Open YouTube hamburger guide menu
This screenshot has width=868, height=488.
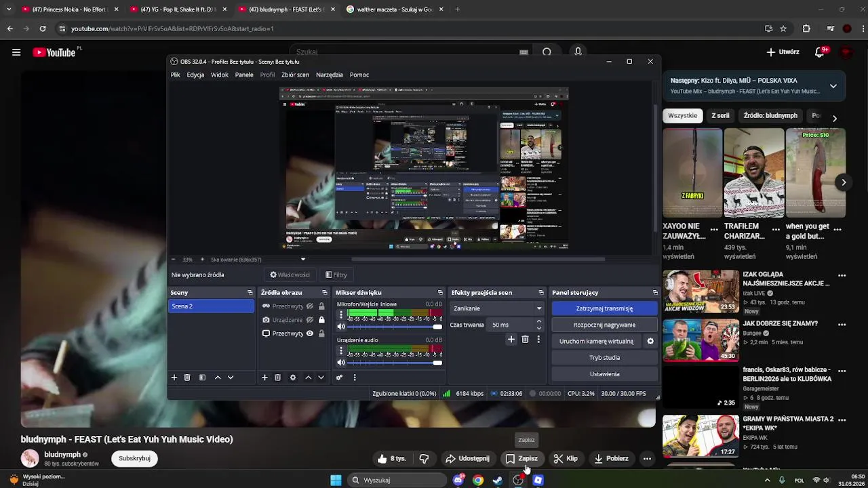click(16, 52)
